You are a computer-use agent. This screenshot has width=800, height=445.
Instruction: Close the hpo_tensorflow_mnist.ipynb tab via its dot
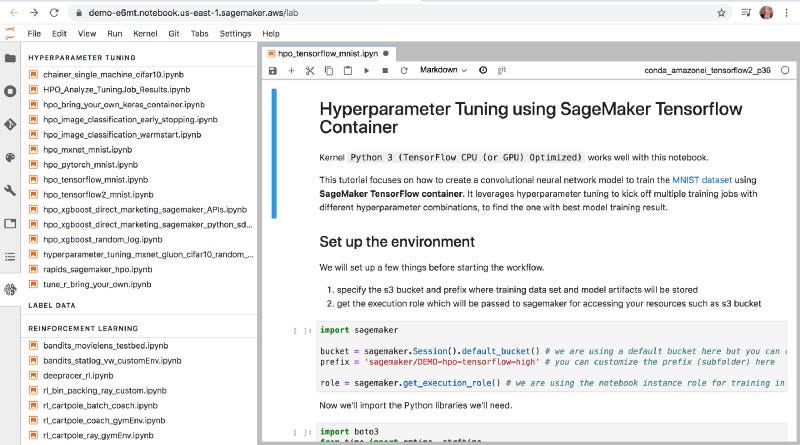click(386, 53)
